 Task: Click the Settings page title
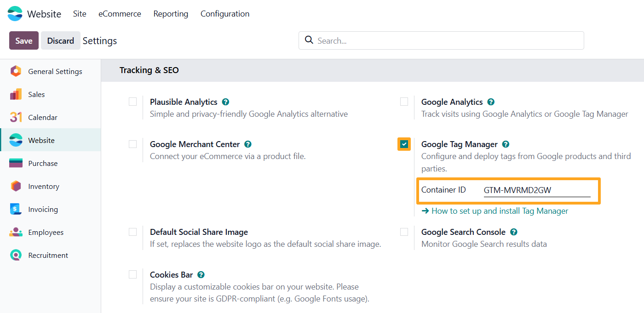[100, 40]
